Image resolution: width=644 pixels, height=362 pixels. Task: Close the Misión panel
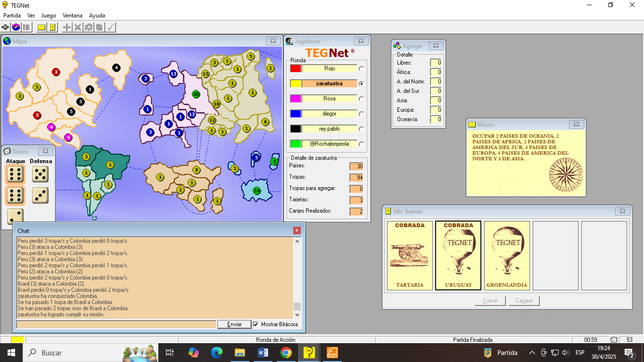click(x=577, y=124)
